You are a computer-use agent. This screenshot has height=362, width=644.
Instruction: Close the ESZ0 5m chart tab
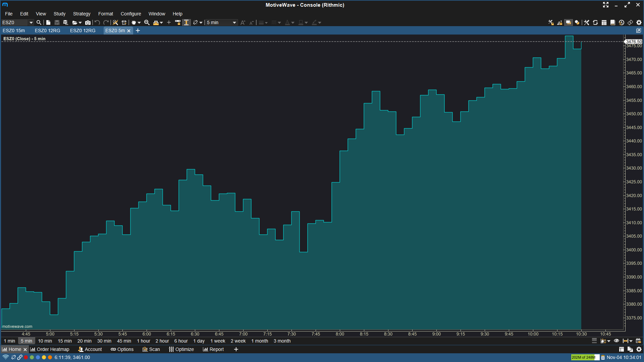coord(129,31)
